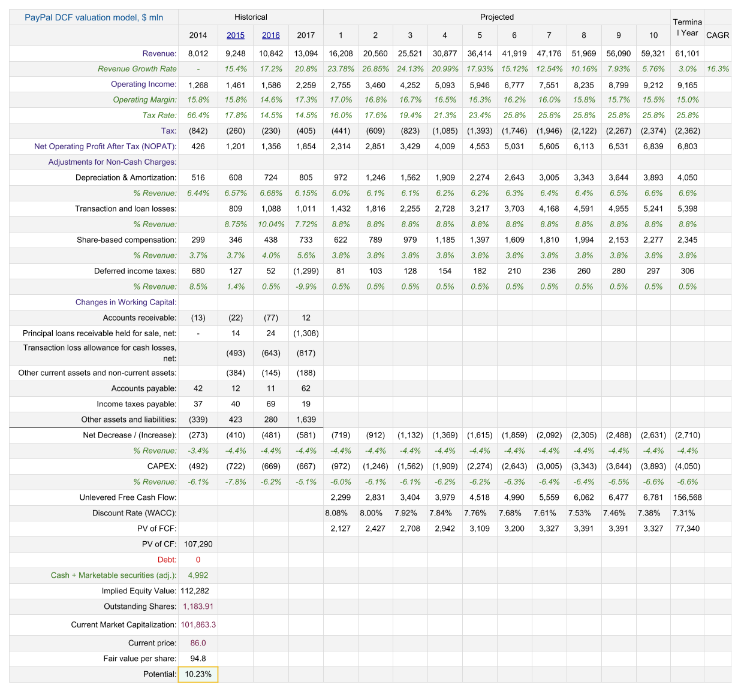Select Current Market Capitalization value 101,863.3
The height and width of the screenshot is (700, 741).
click(198, 624)
